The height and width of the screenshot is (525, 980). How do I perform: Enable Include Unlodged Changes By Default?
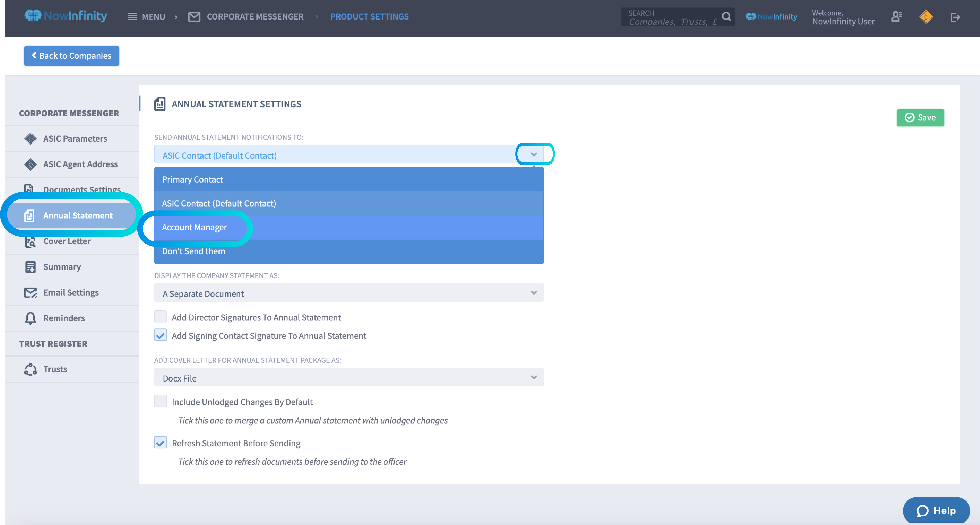click(x=161, y=401)
